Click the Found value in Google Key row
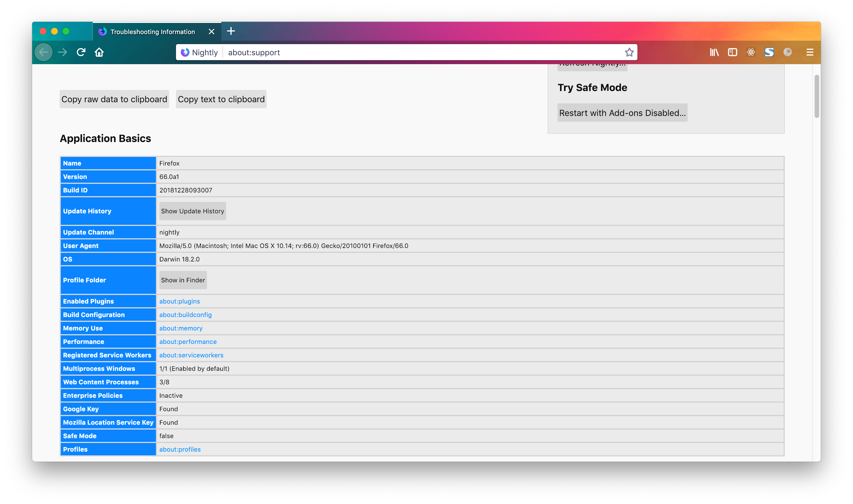Image resolution: width=853 pixels, height=504 pixels. pyautogui.click(x=169, y=409)
